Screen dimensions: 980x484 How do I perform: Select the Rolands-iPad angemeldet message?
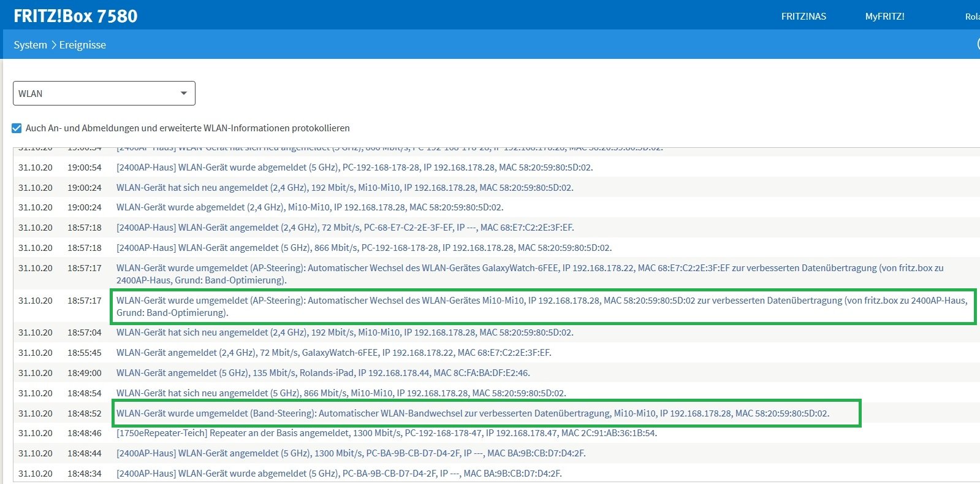323,373
